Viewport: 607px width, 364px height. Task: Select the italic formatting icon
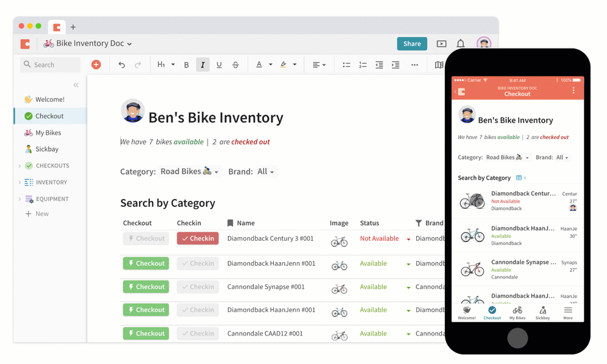point(203,64)
